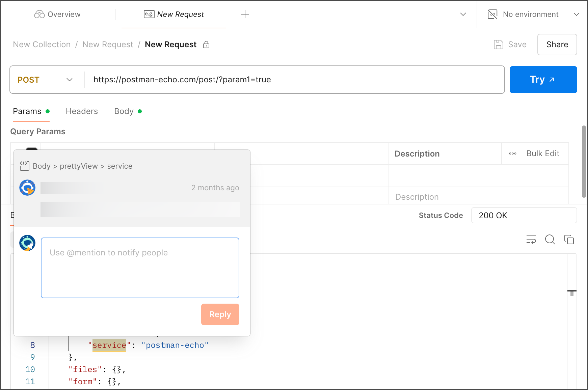Screen dimensions: 588x390
Task: Open Bulk Edit for query params
Action: point(543,154)
